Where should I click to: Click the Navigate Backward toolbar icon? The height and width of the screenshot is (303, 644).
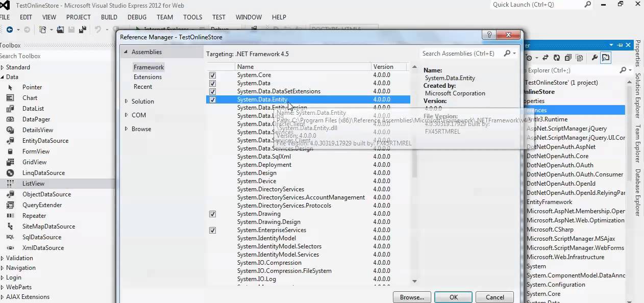[9, 30]
